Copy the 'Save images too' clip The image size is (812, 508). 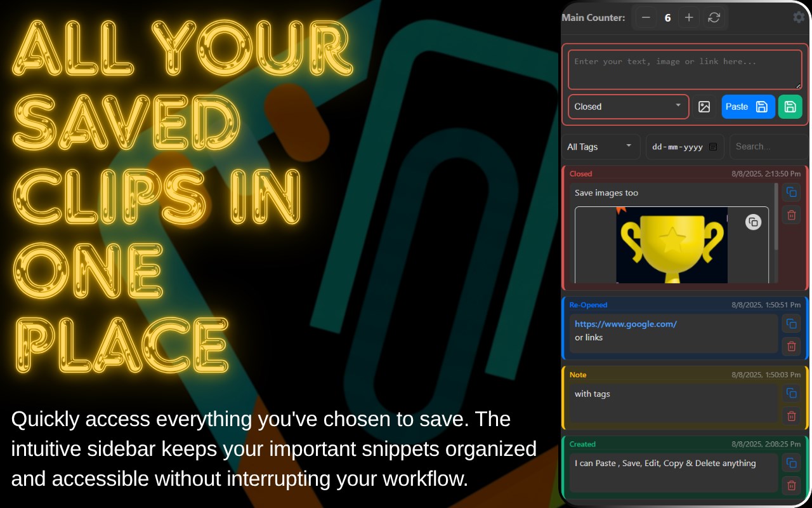(x=791, y=192)
